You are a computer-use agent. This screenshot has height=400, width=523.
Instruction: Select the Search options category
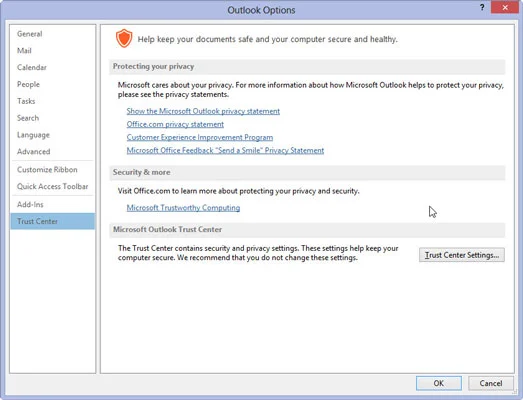[x=28, y=118]
